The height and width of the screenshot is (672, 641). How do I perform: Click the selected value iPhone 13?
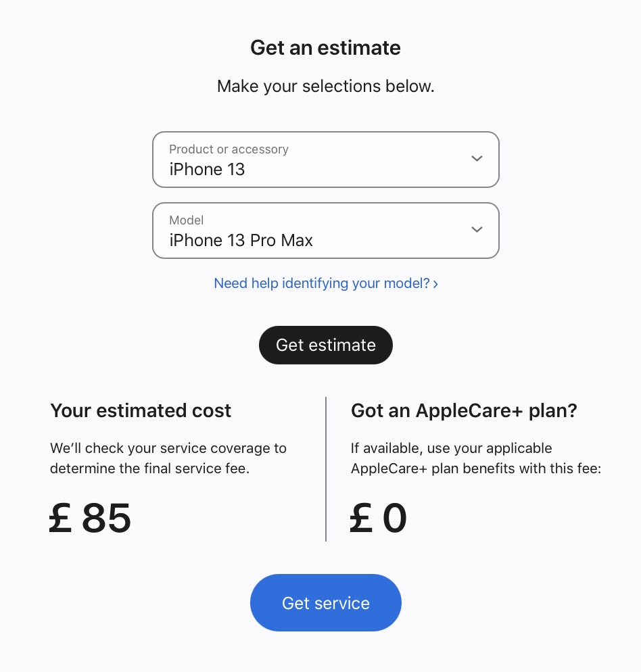207,169
